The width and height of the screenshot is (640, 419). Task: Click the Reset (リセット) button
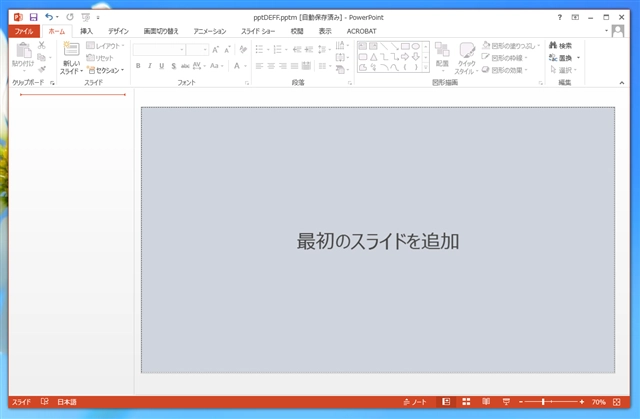point(100,58)
